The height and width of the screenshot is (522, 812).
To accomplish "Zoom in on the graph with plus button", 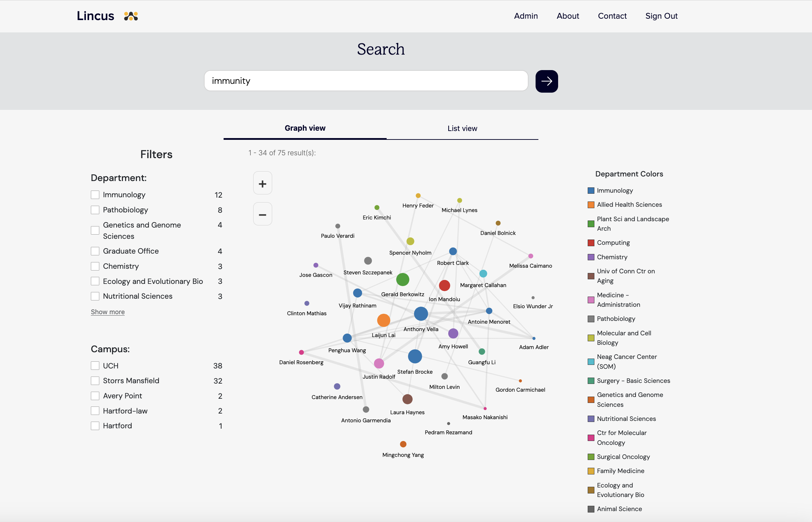I will pyautogui.click(x=262, y=183).
